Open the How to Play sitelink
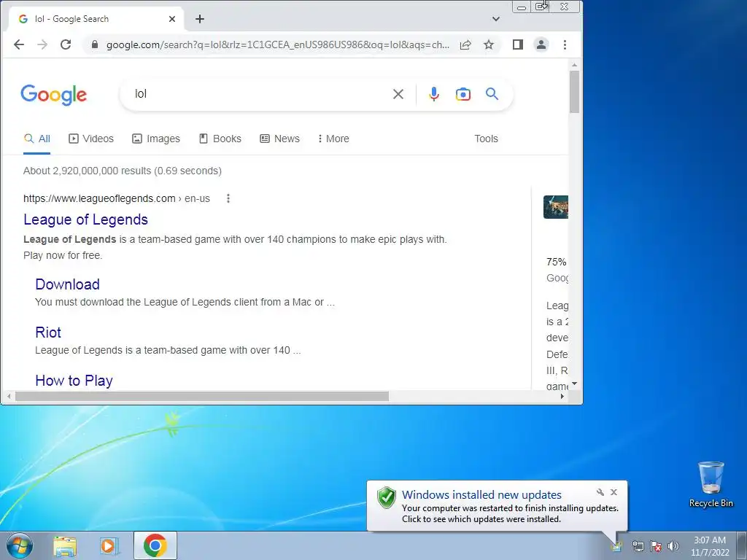The width and height of the screenshot is (747, 560). coord(74,381)
